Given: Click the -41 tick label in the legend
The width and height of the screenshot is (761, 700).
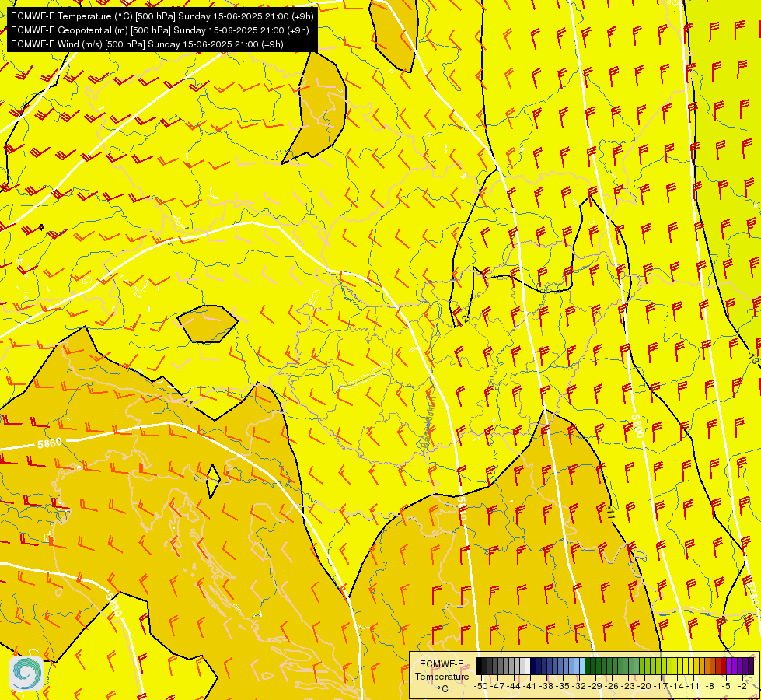Looking at the screenshot, I should pos(529,686).
